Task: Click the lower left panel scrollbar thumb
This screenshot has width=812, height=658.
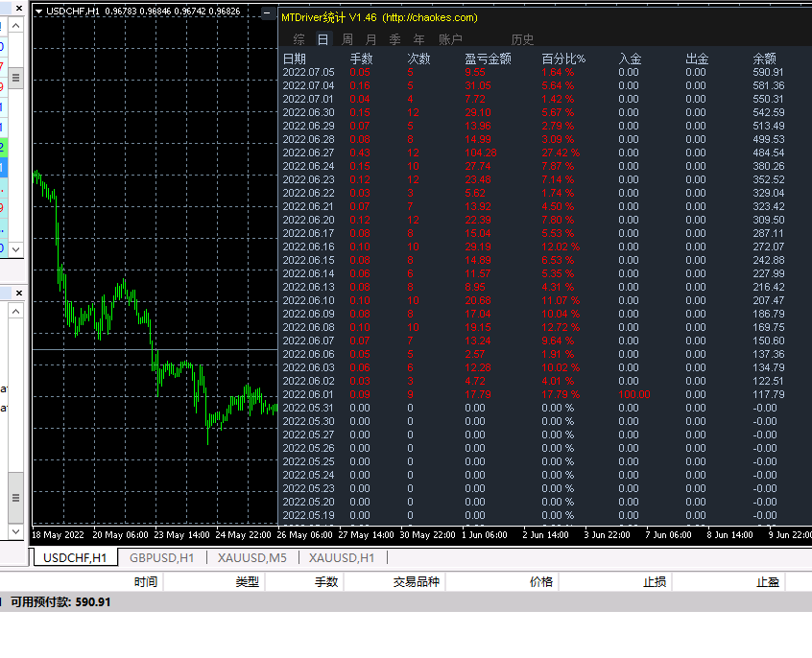Action: point(16,498)
